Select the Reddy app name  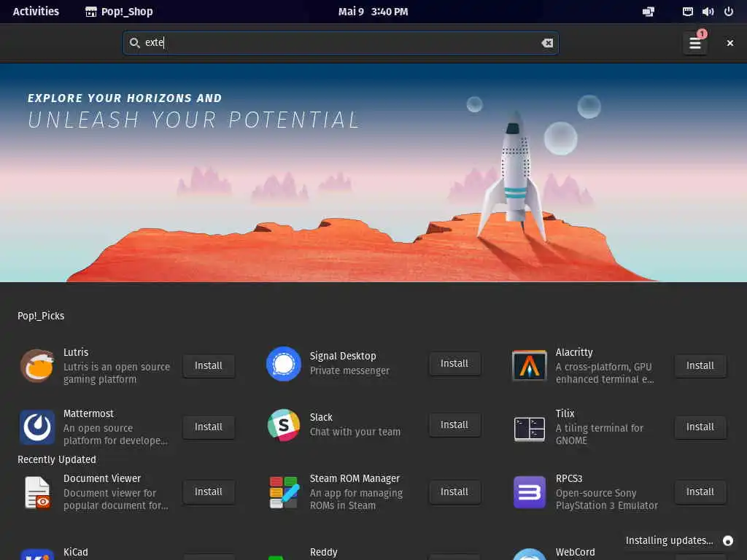click(x=323, y=553)
